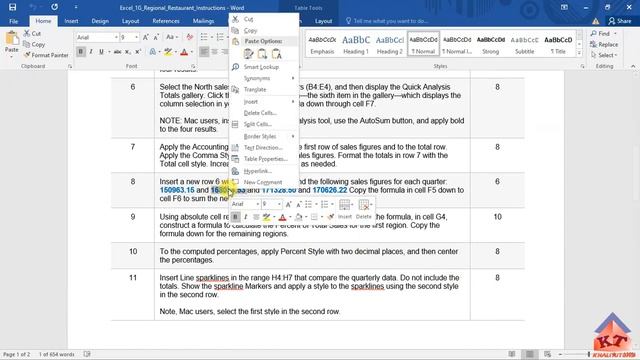Apply strikethrough in ribbon
Viewport: 640px width, 360px height.
tap(117, 52)
